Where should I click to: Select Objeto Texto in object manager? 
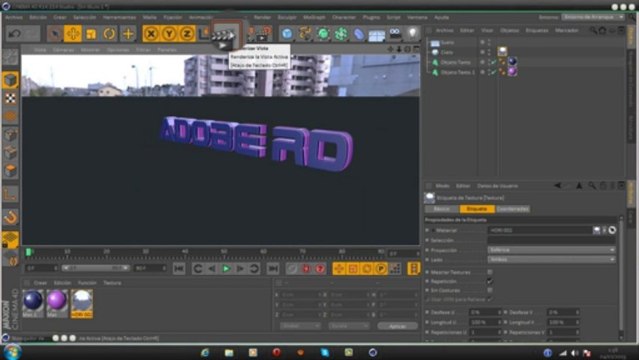[x=456, y=62]
